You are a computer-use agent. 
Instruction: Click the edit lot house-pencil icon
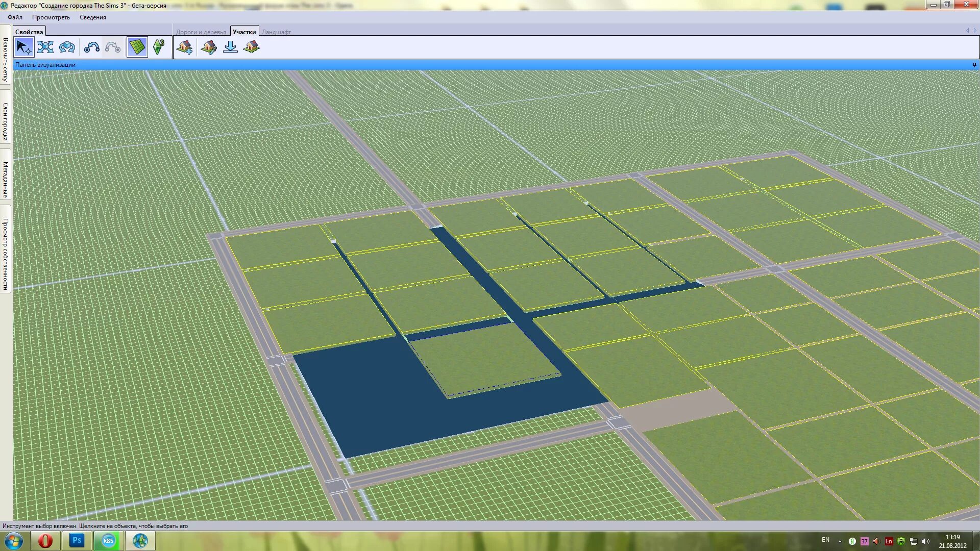pyautogui.click(x=208, y=47)
